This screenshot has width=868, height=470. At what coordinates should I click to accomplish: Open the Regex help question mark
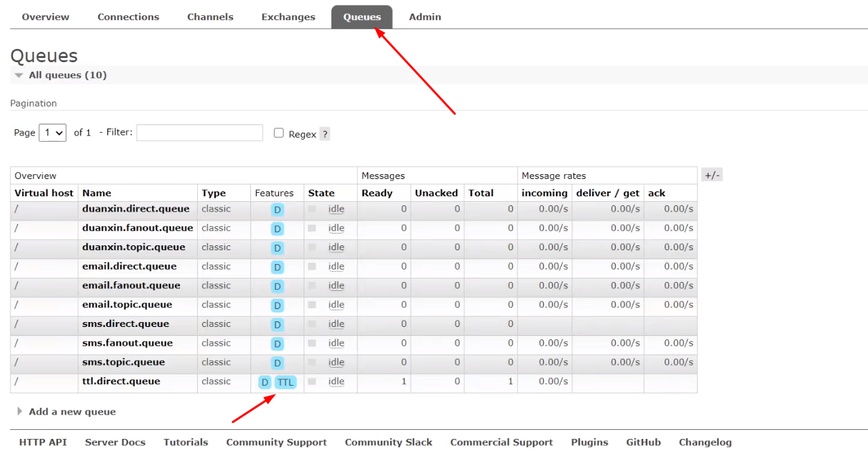[325, 134]
